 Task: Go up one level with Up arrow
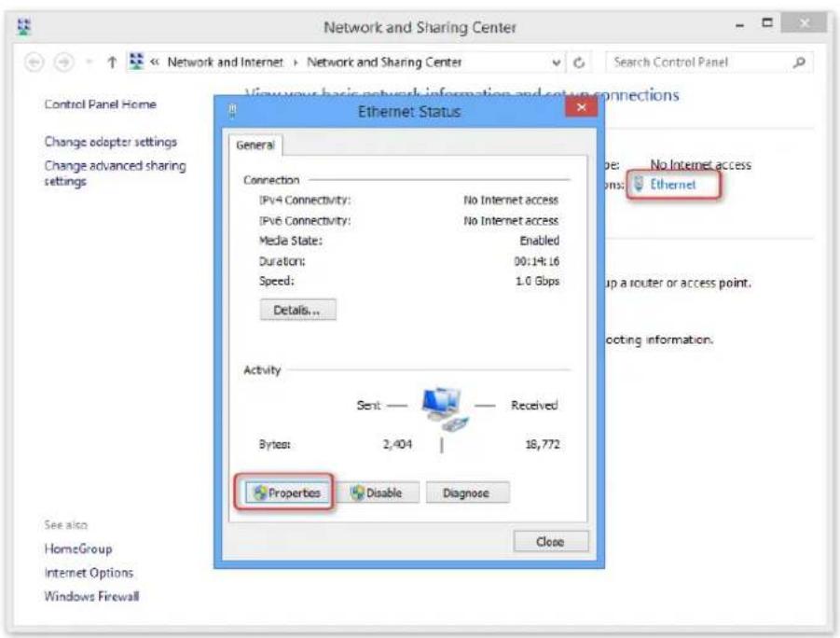pyautogui.click(x=112, y=62)
